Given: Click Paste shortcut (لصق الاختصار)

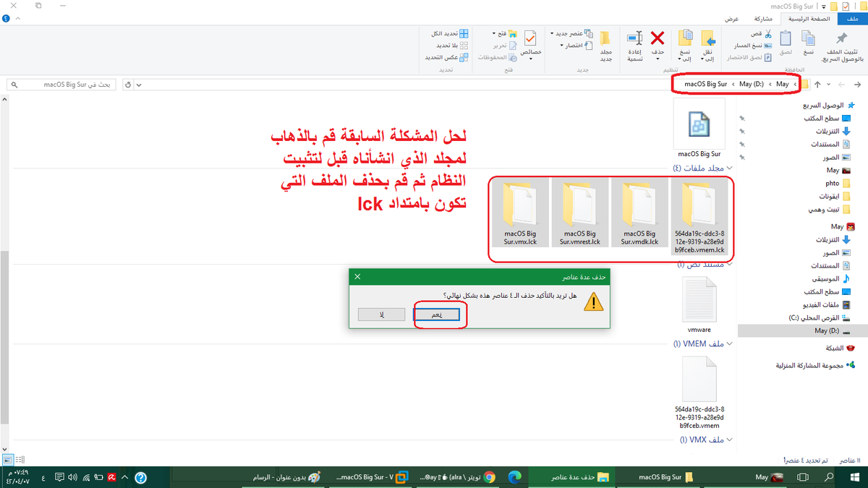Looking at the screenshot, I should 749,57.
